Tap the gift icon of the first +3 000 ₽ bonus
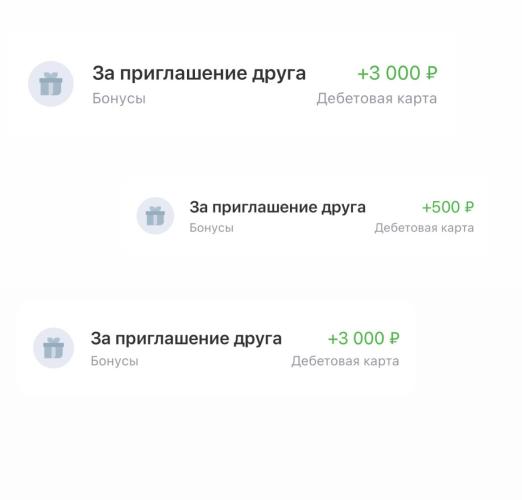Screen dimensions: 522x500 51,84
